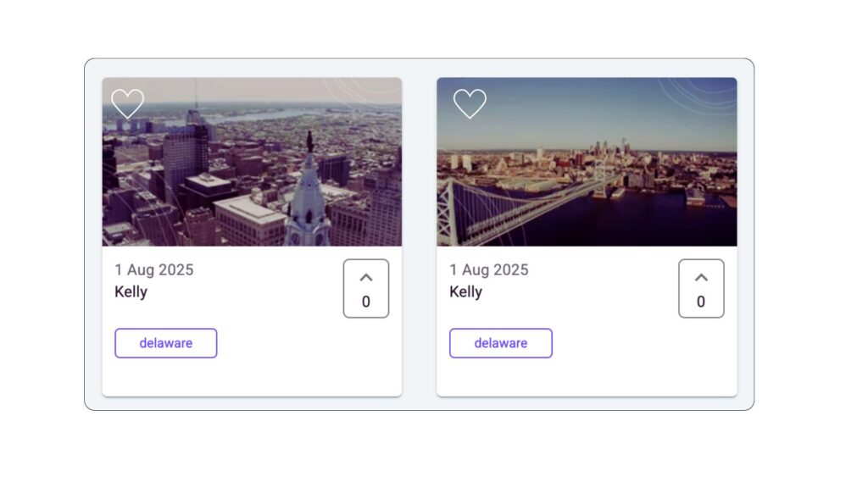Click 1 Aug 2025 date on right card
This screenshot has width=868, height=488.
click(x=489, y=269)
